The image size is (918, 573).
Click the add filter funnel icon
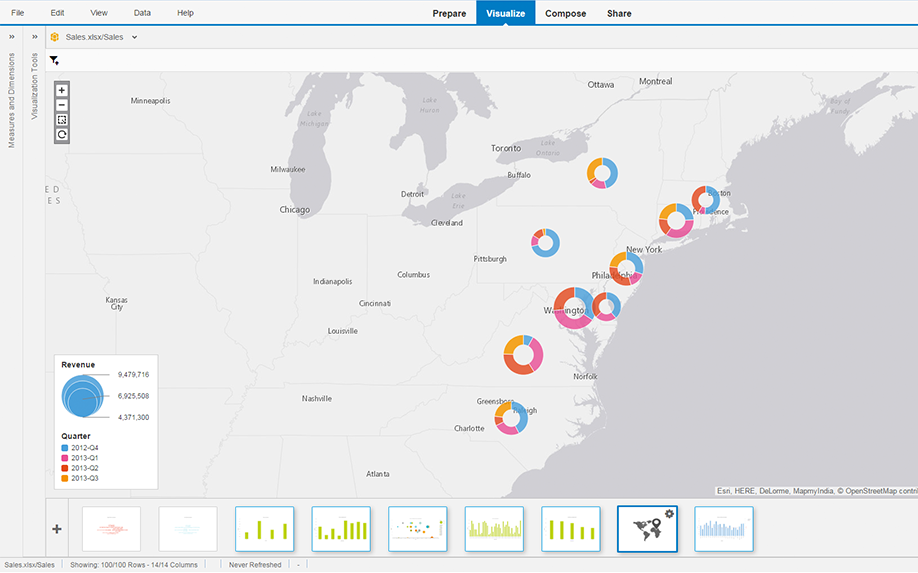click(x=54, y=61)
